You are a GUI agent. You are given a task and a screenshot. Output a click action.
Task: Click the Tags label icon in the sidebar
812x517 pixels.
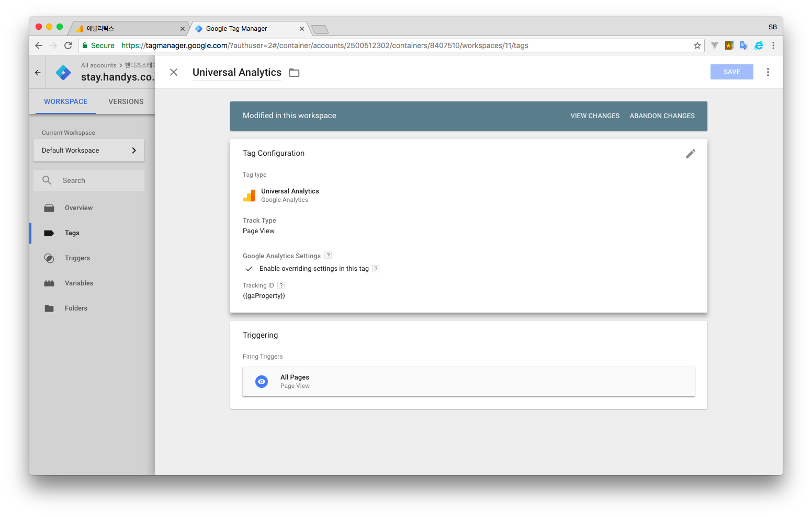pos(49,233)
